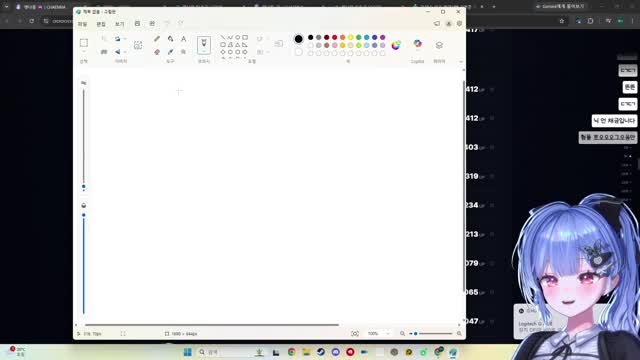Pick the straight line shape in the shapes gallery
This screenshot has height=360, width=640.
point(223,38)
